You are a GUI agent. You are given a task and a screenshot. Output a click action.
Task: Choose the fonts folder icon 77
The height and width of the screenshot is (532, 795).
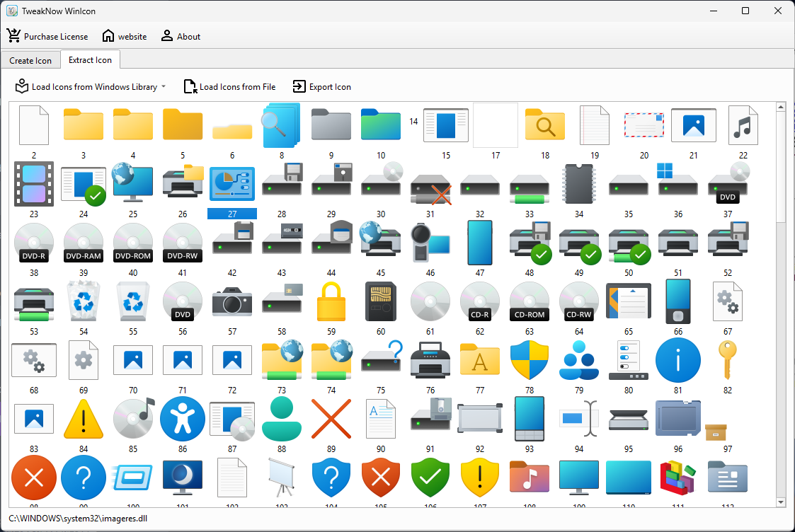(480, 359)
